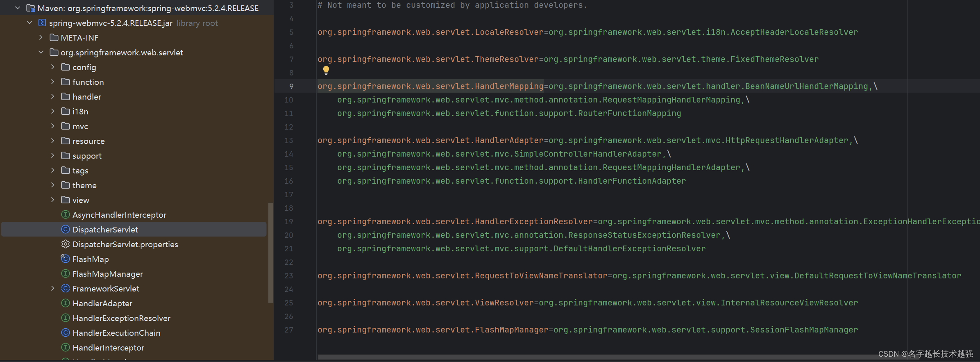Screen dimensions: 980x362
Task: Click the org.springframework.web.servlet package folder icon
Action: click(54, 52)
